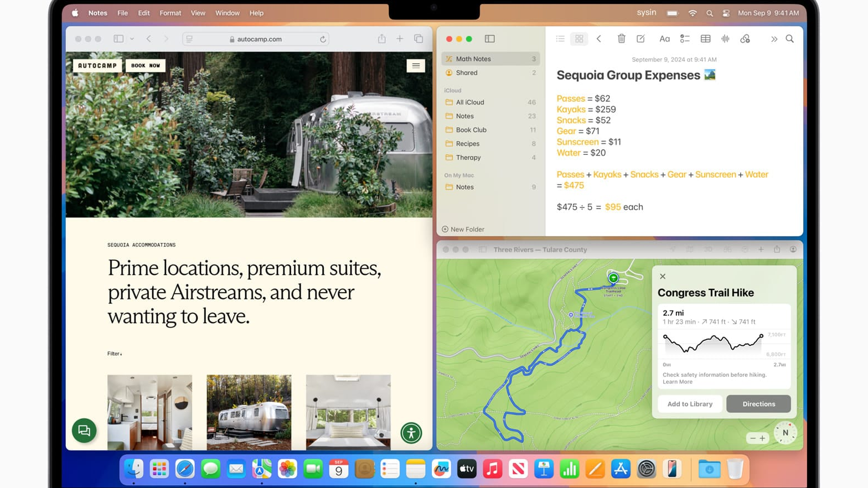868x488 pixels.
Task: Select the Math Notes folder
Action: click(x=490, y=59)
